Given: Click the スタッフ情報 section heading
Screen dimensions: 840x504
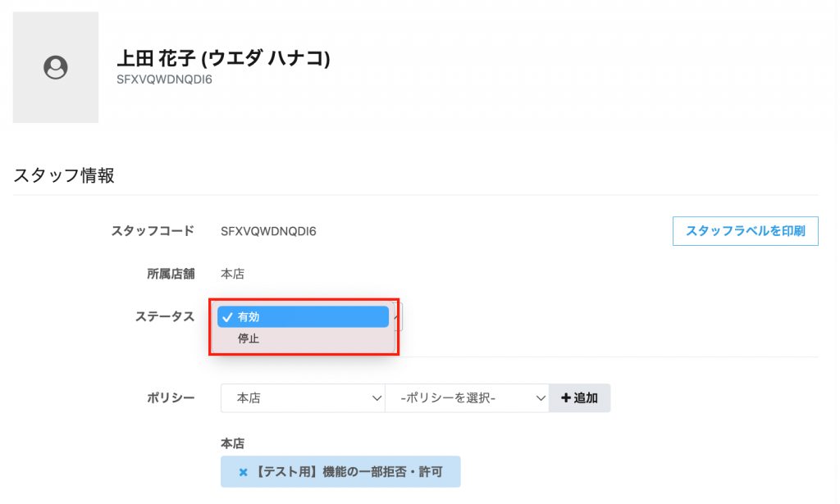Looking at the screenshot, I should [64, 175].
